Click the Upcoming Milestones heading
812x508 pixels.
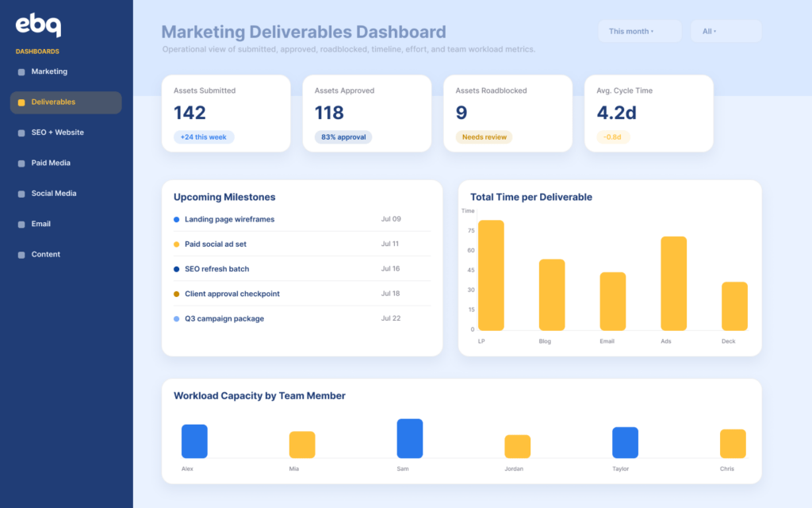click(224, 197)
